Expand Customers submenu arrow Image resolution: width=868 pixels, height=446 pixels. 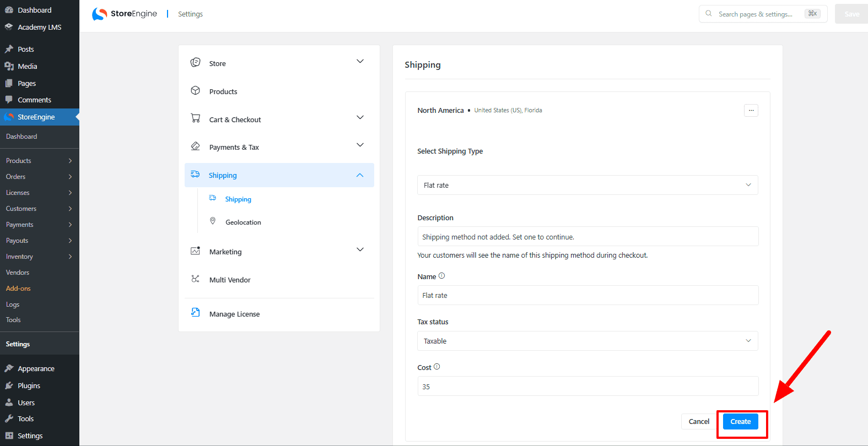click(x=70, y=209)
